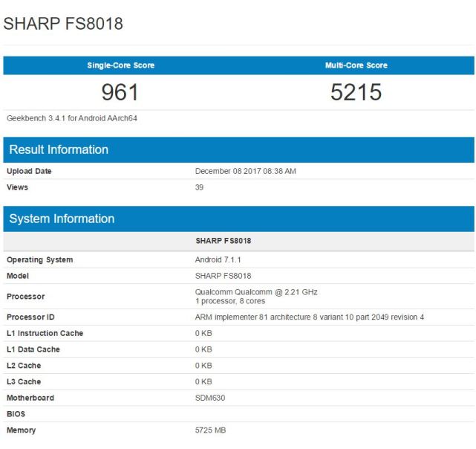Click the System Information section header

62,219
